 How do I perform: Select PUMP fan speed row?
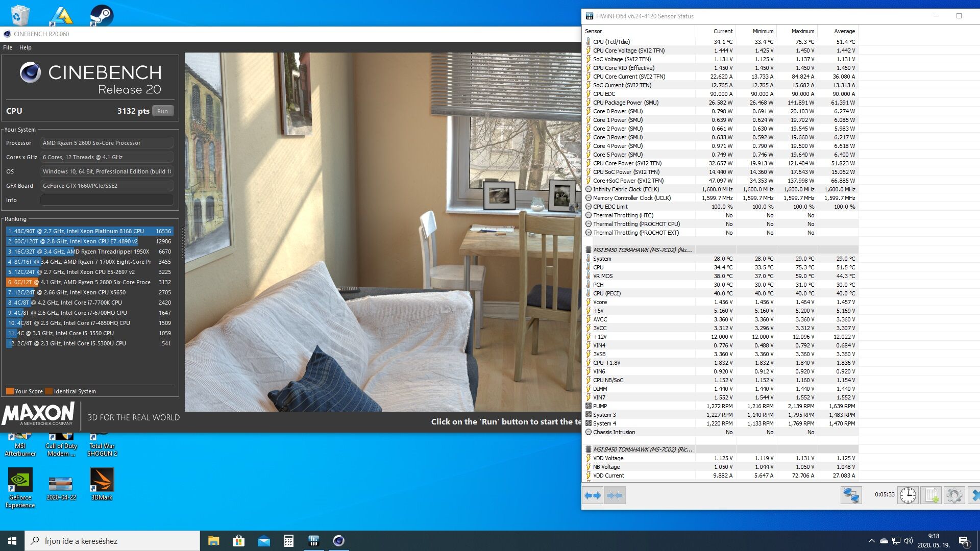720,406
